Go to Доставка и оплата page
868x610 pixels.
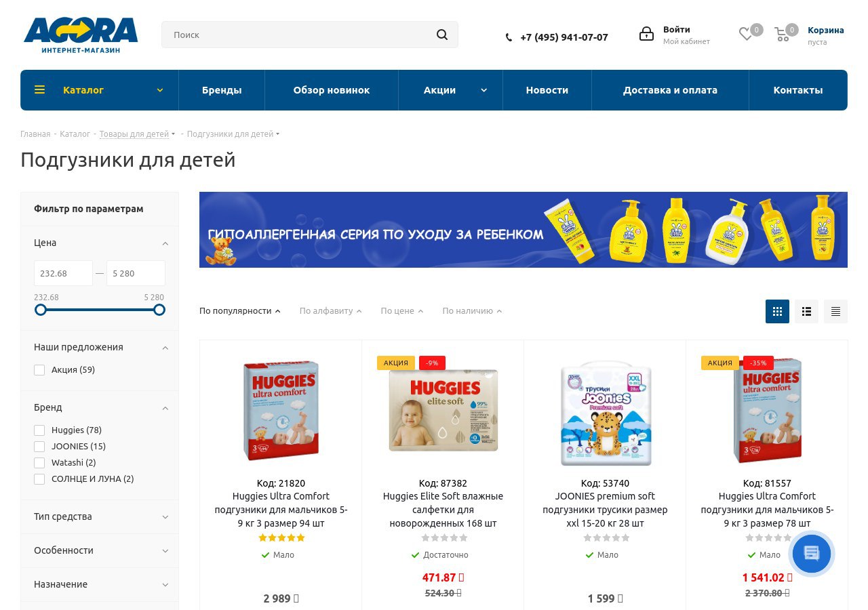coord(670,90)
